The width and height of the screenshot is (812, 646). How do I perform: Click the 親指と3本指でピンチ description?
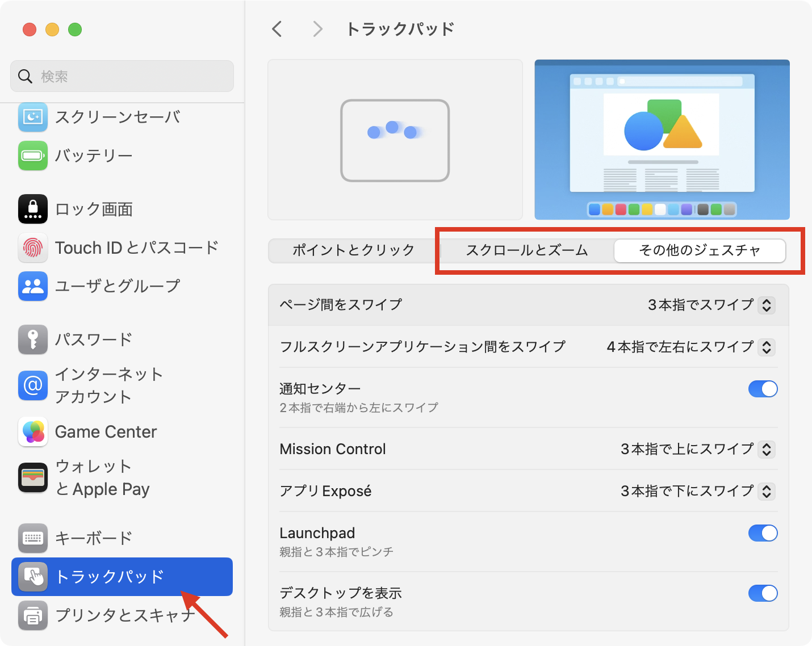point(336,552)
